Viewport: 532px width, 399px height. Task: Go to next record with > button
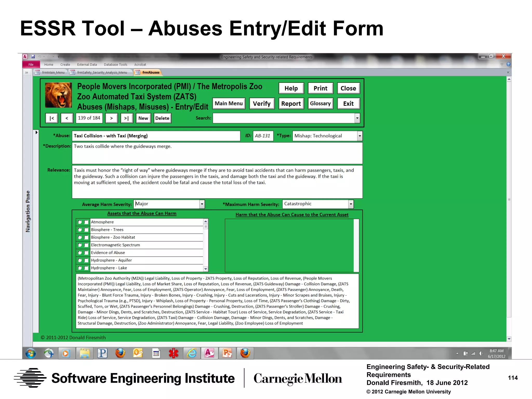click(111, 118)
